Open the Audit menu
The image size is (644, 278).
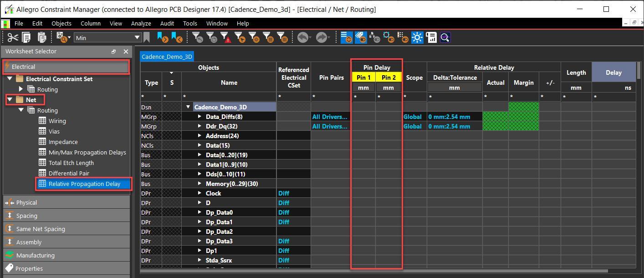pos(167,23)
